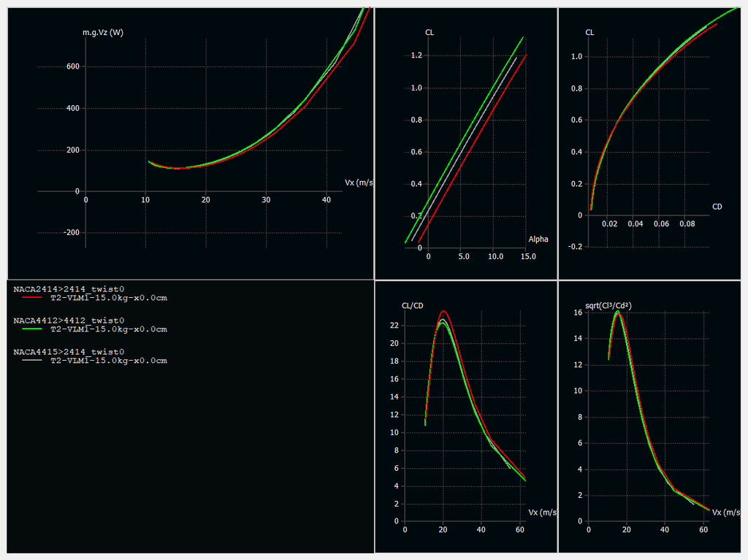Screen dimensions: 748x560
Task: Click the T2-VLM1 polar label under NACA4412
Action: point(108,329)
